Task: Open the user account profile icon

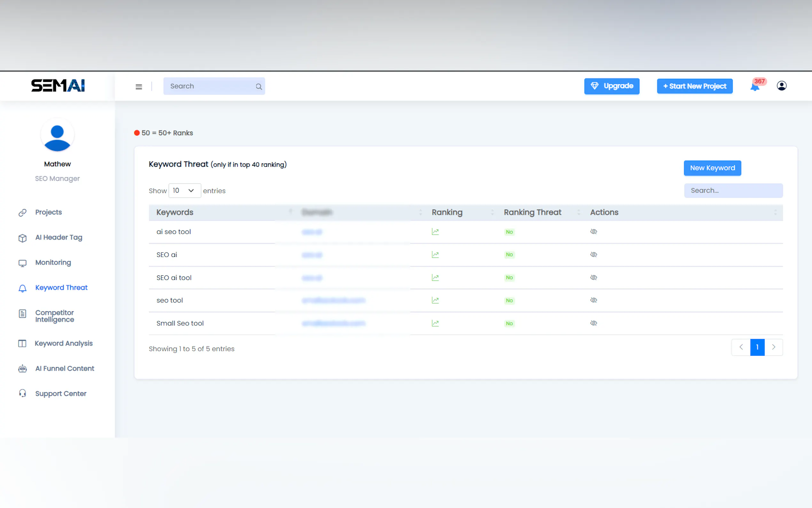Action: (781, 86)
